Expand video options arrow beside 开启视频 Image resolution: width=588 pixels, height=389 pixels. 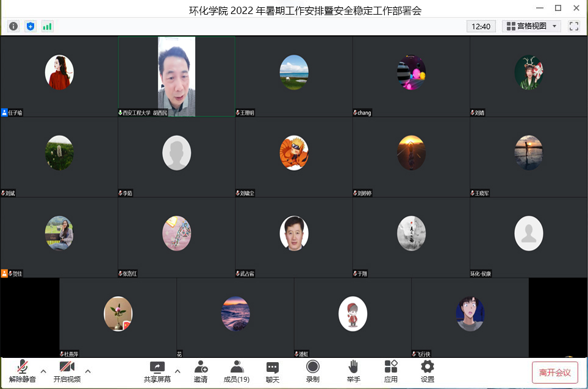pyautogui.click(x=88, y=371)
